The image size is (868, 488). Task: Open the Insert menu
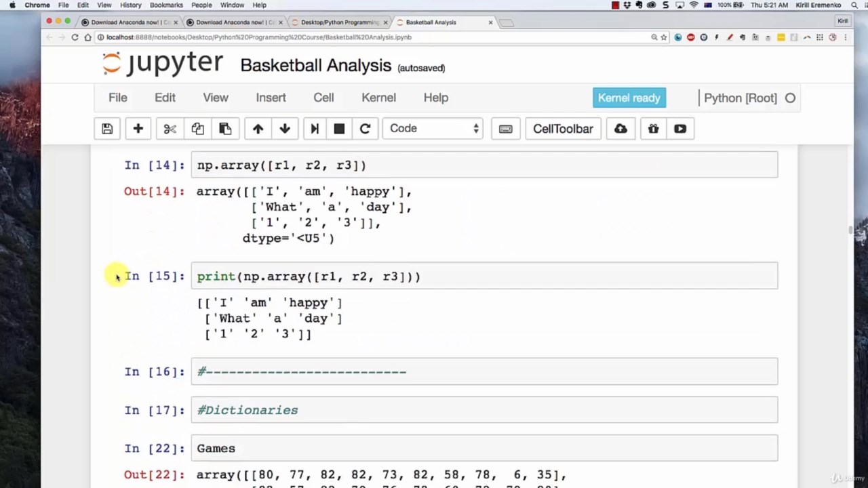click(x=271, y=98)
